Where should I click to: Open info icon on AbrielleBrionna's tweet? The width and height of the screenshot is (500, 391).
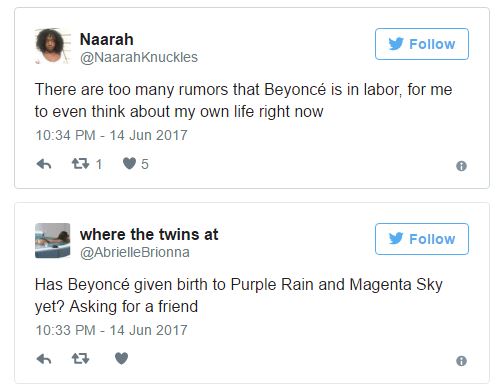pos(461,361)
